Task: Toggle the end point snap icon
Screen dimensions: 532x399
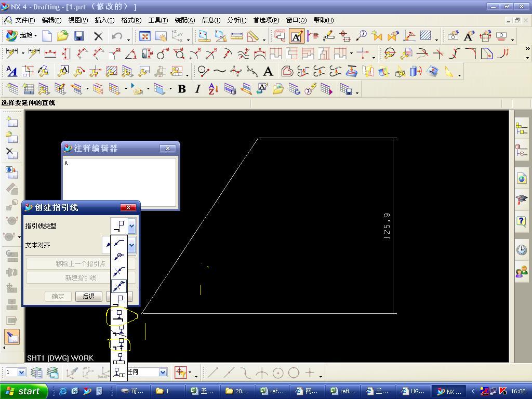Action: [212, 373]
